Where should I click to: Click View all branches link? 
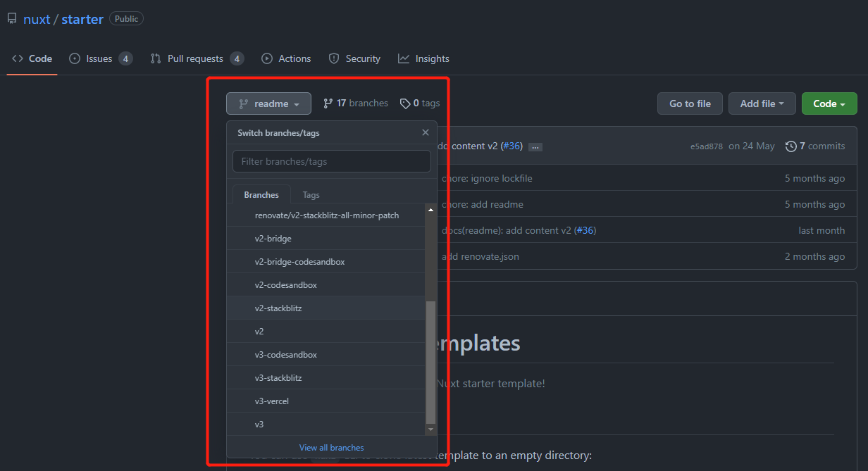click(332, 447)
